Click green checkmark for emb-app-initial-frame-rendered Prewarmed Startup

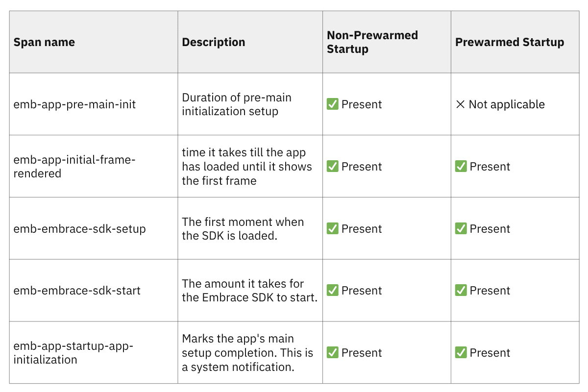461,167
